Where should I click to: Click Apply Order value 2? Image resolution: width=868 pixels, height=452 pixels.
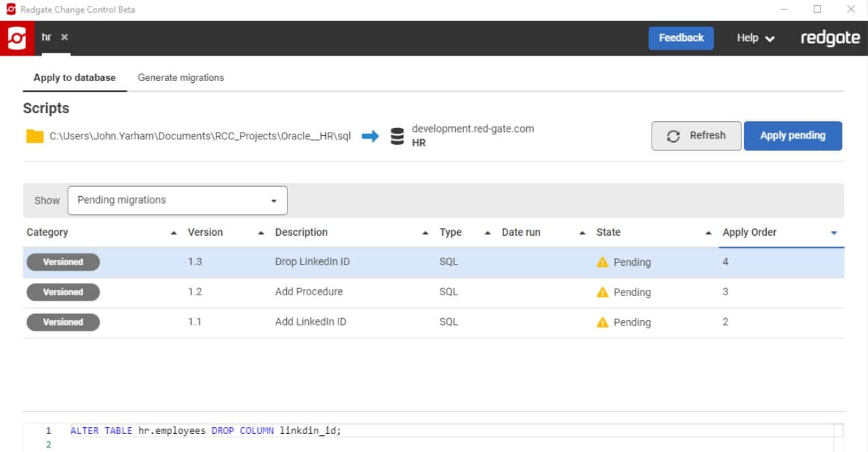pyautogui.click(x=725, y=322)
